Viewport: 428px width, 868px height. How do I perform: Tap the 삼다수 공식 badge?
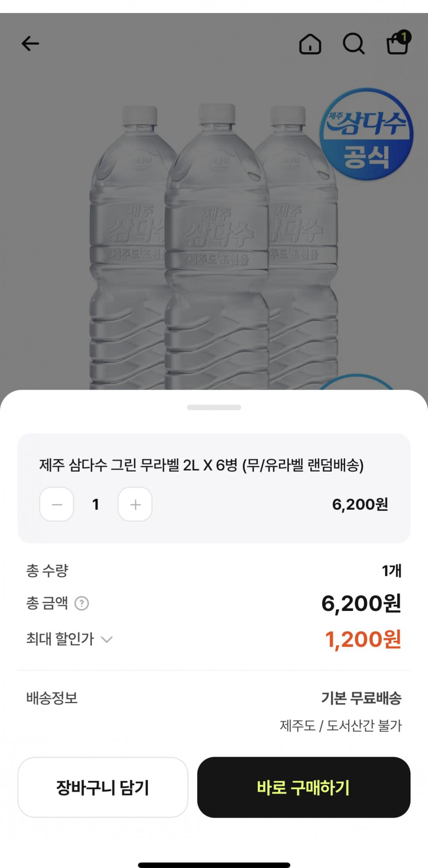[x=366, y=134]
